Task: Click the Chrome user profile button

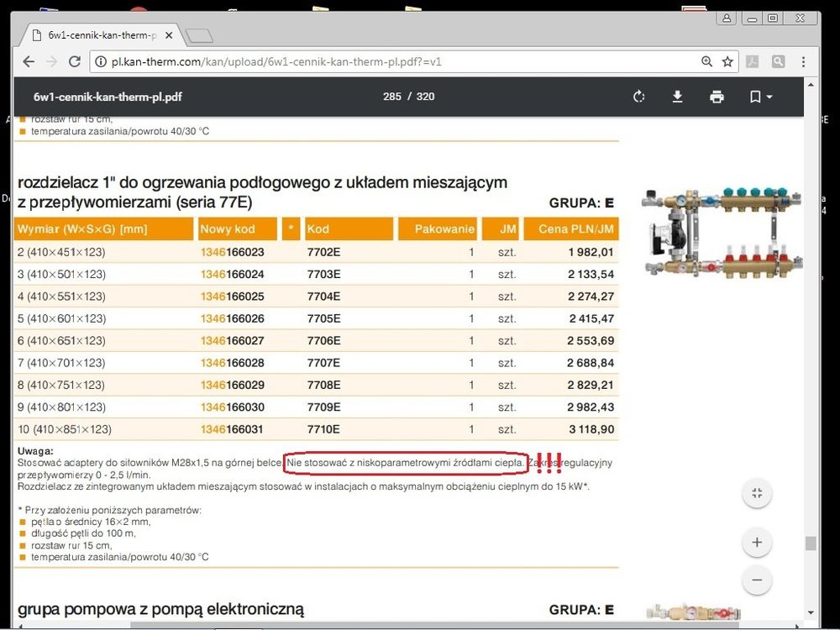Action: (727, 18)
